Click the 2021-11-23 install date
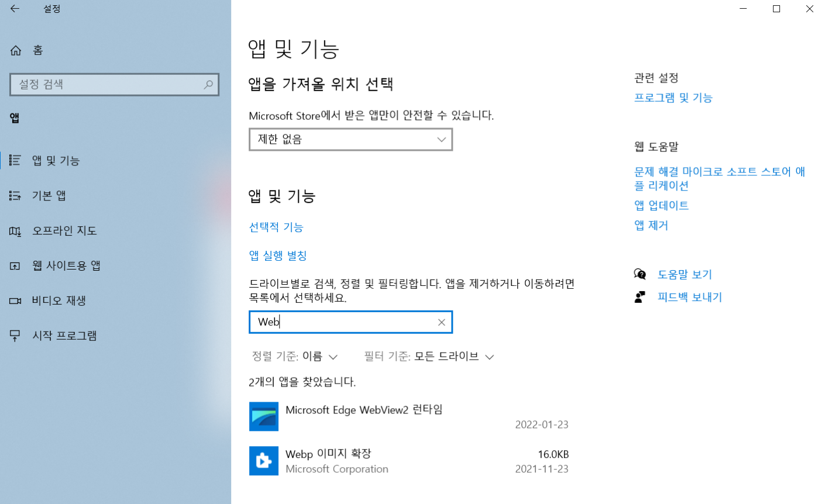Screen dimensions: 818x504 tap(542, 469)
